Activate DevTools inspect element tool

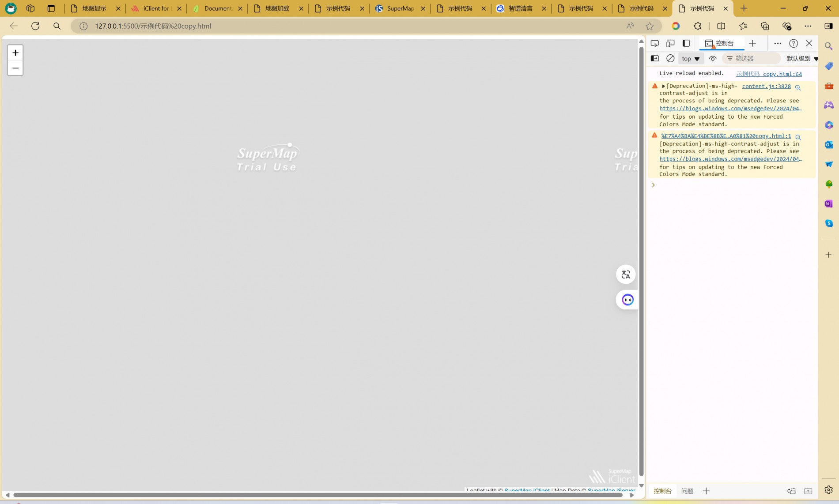655,43
